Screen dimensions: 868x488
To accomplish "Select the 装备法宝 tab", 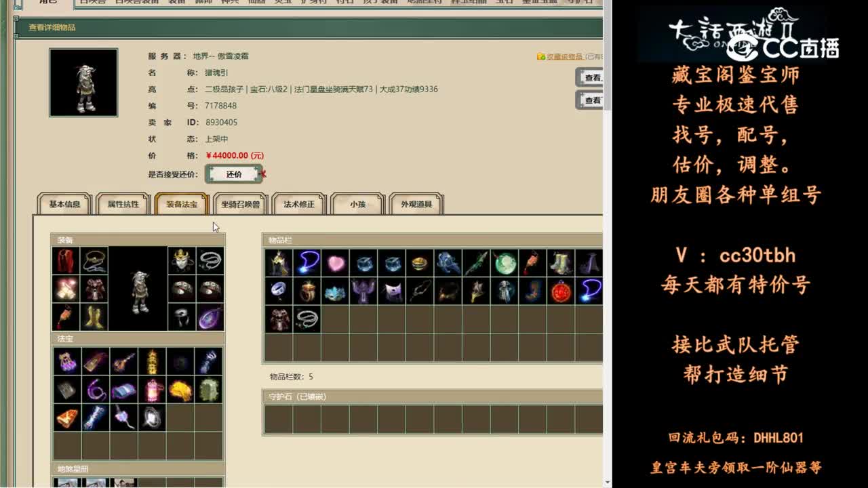I will click(181, 204).
